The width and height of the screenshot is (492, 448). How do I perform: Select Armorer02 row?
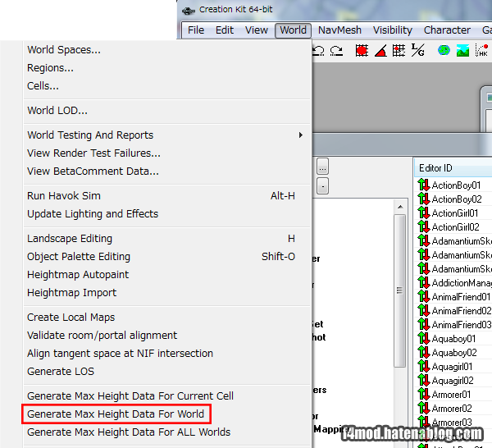point(453,409)
